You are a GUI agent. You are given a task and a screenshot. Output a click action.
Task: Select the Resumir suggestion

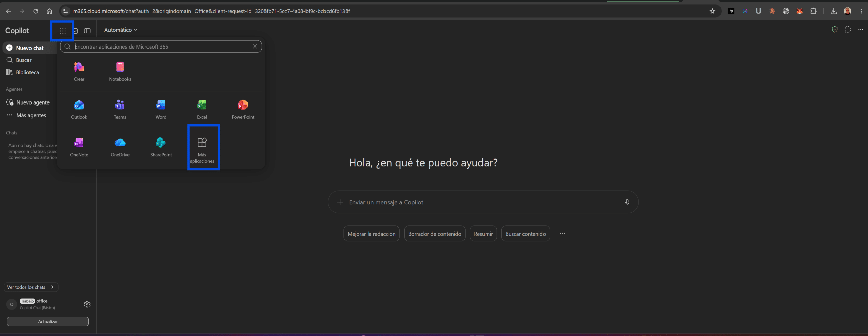pyautogui.click(x=483, y=234)
